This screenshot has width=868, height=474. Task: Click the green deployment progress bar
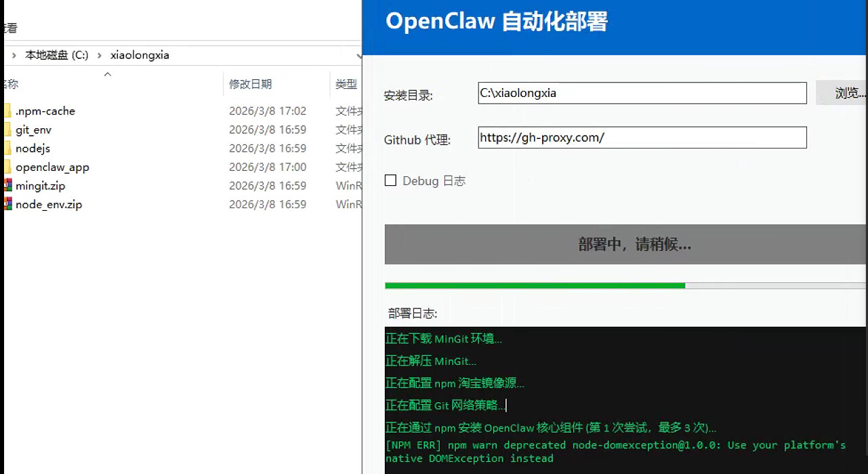tap(626, 285)
